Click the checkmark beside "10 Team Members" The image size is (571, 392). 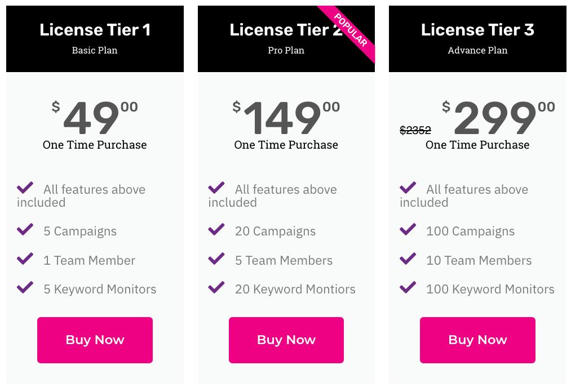point(408,260)
